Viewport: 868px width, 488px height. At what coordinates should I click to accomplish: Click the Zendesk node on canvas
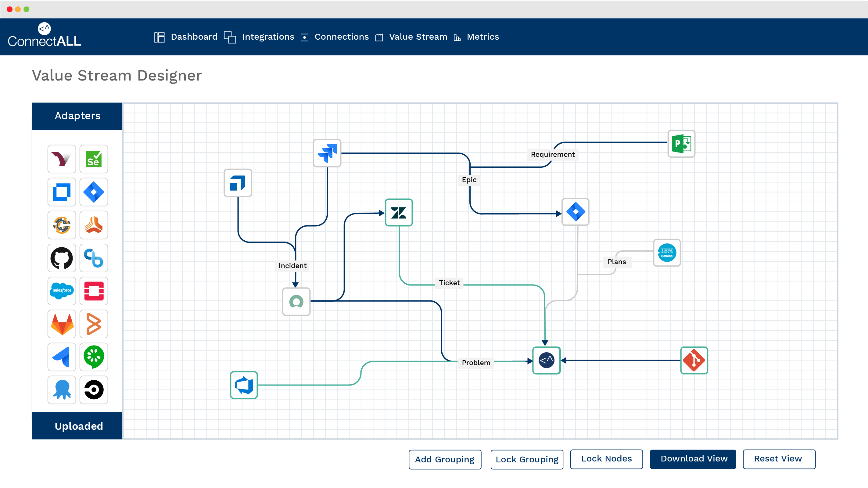399,213
